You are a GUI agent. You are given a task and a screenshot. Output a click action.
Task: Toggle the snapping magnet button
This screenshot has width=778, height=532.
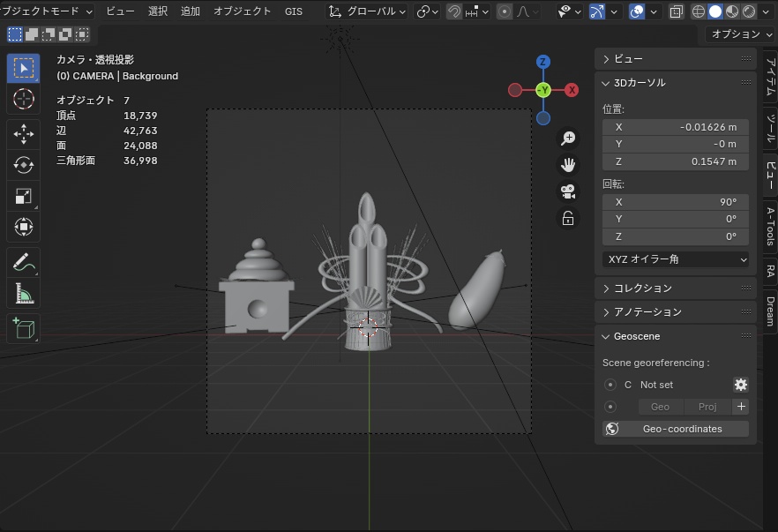pos(454,11)
